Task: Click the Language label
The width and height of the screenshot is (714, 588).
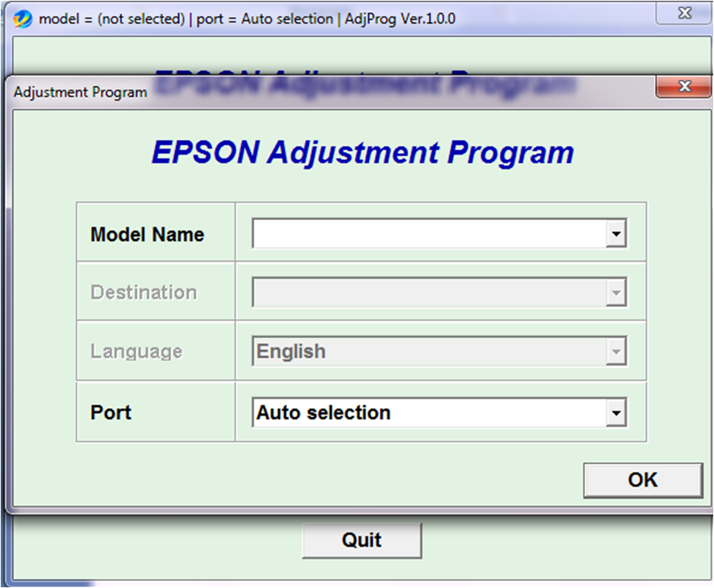Action: point(136,352)
